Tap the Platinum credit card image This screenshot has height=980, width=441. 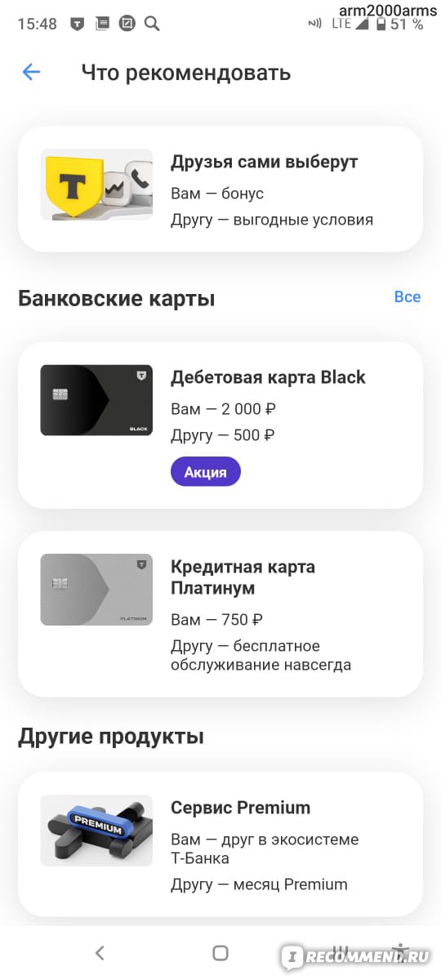pos(96,590)
